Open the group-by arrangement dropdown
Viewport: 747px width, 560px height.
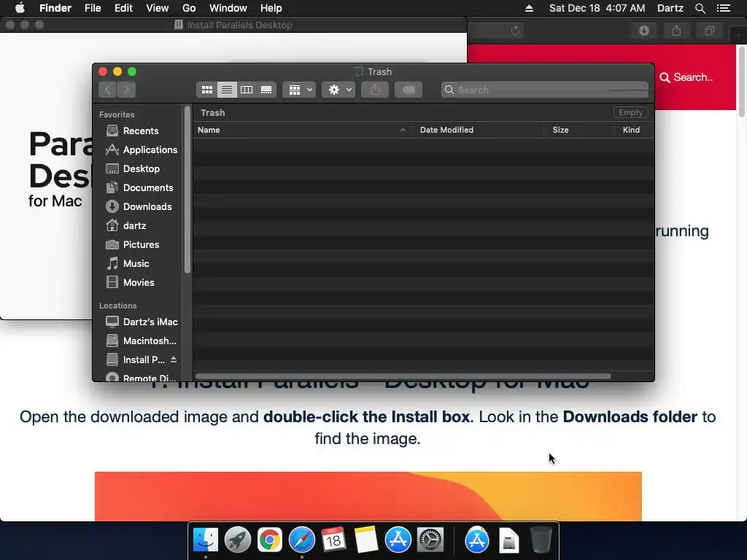[299, 90]
